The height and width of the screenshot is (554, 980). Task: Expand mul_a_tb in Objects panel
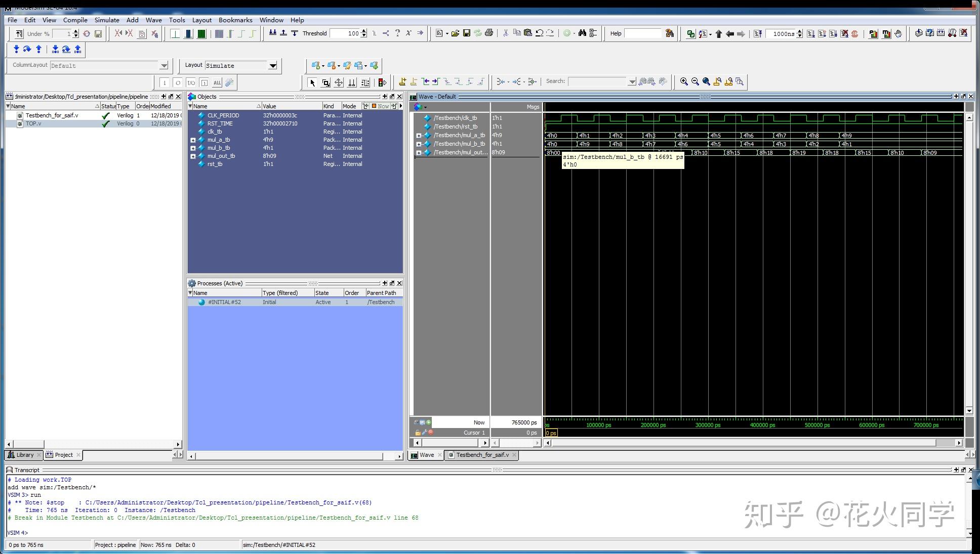pos(193,140)
